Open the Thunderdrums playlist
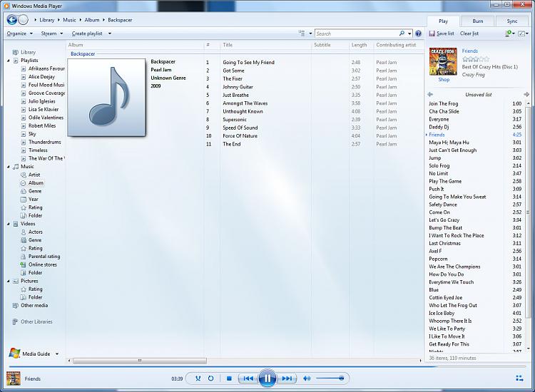The height and width of the screenshot is (392, 535). coord(45,142)
